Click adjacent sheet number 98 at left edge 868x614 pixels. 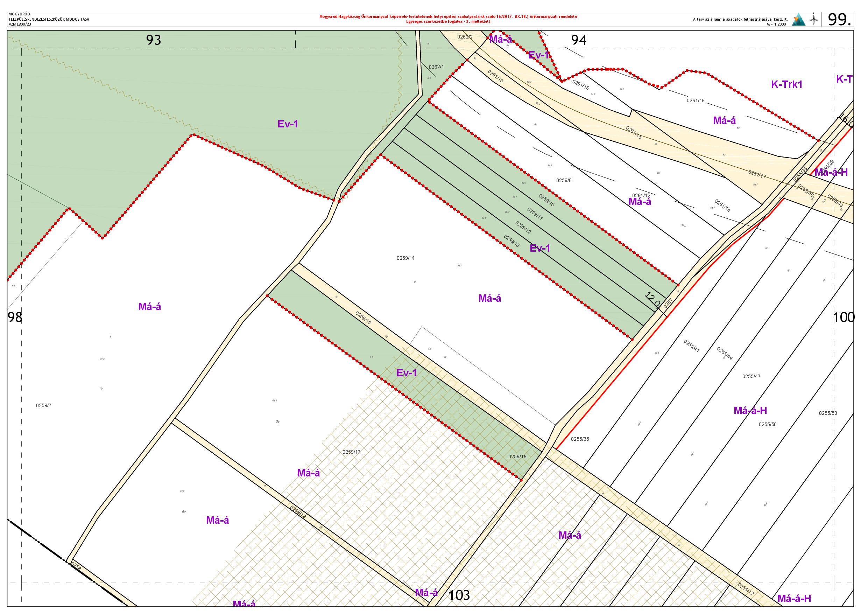click(x=15, y=317)
